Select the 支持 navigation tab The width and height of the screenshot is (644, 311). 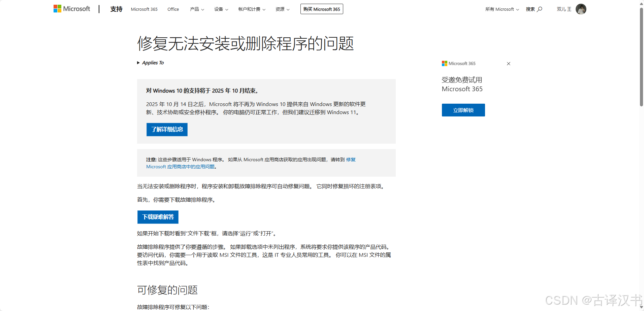pos(116,9)
